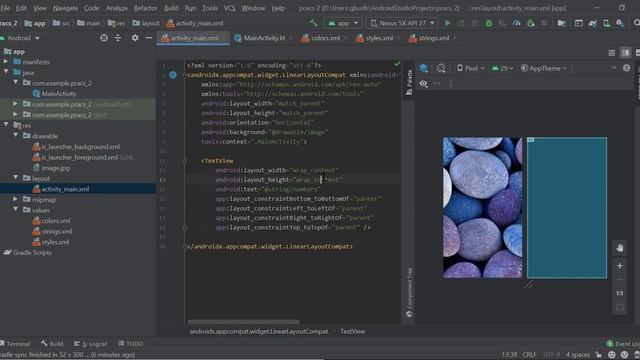Image resolution: width=640 pixels, height=360 pixels.
Task: Open the Pixel device preview dropdown
Action: tap(471, 68)
